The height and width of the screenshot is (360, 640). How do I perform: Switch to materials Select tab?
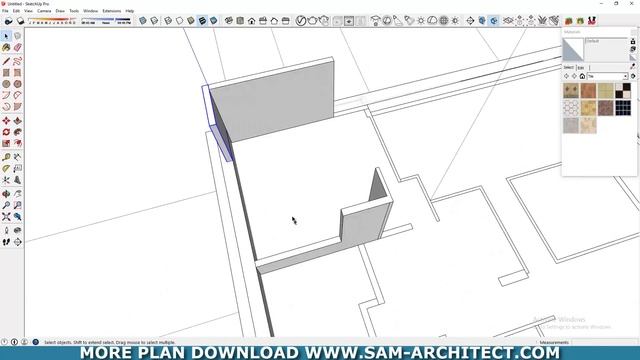pyautogui.click(x=569, y=67)
